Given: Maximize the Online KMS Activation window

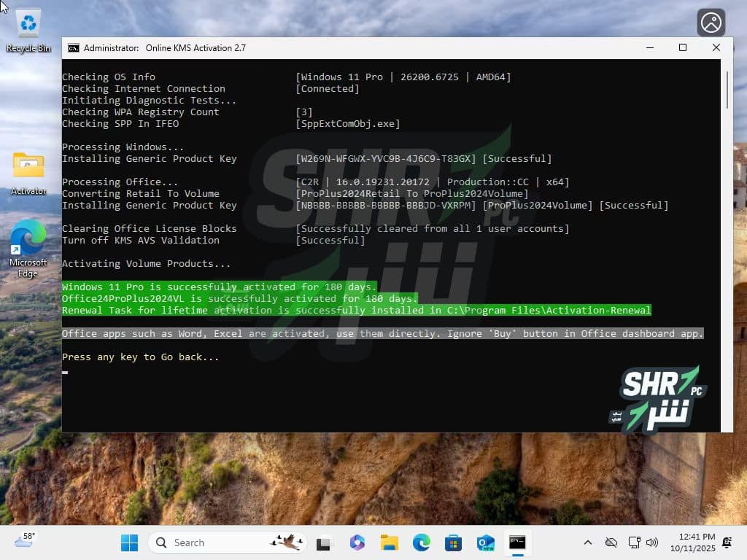Looking at the screenshot, I should click(x=683, y=48).
